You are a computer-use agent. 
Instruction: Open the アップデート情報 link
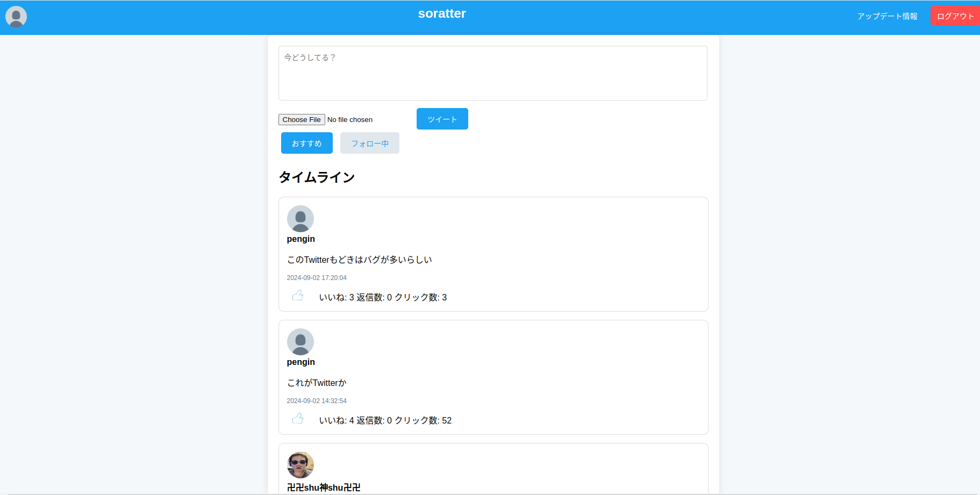(887, 16)
